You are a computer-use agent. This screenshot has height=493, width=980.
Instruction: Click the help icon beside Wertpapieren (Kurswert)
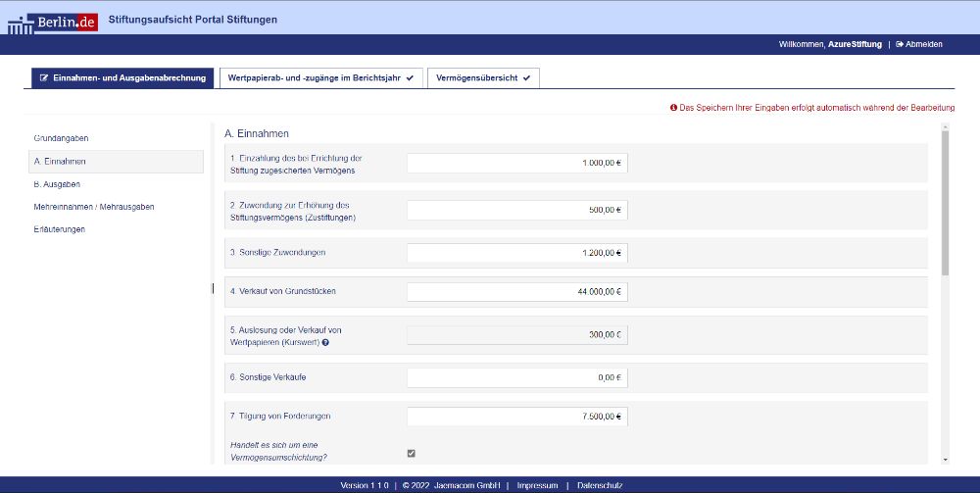pos(325,342)
